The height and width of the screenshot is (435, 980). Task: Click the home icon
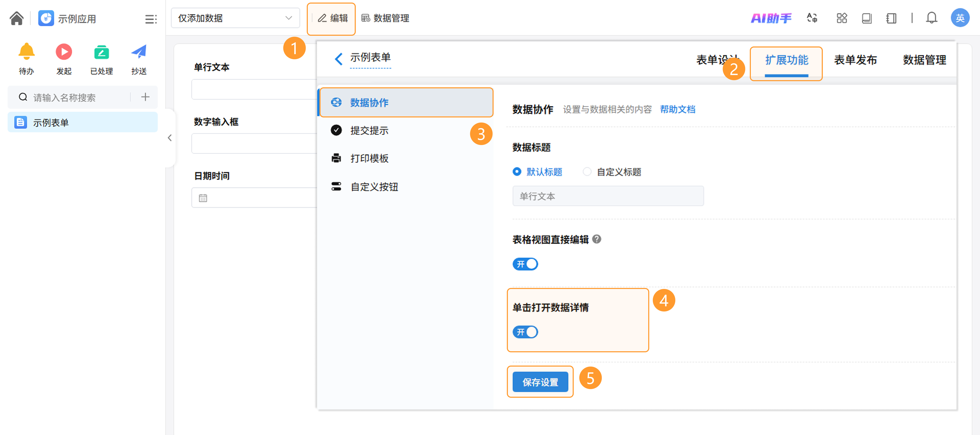coord(16,18)
